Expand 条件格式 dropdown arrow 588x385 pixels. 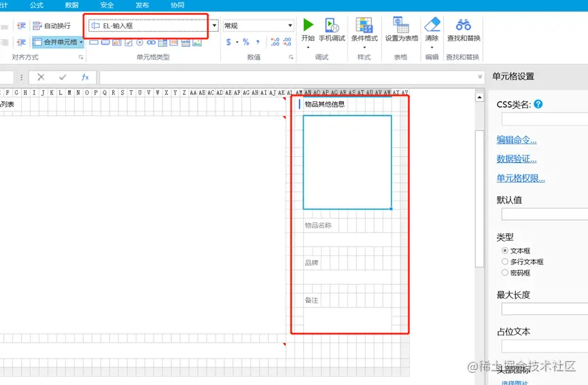coord(364,48)
